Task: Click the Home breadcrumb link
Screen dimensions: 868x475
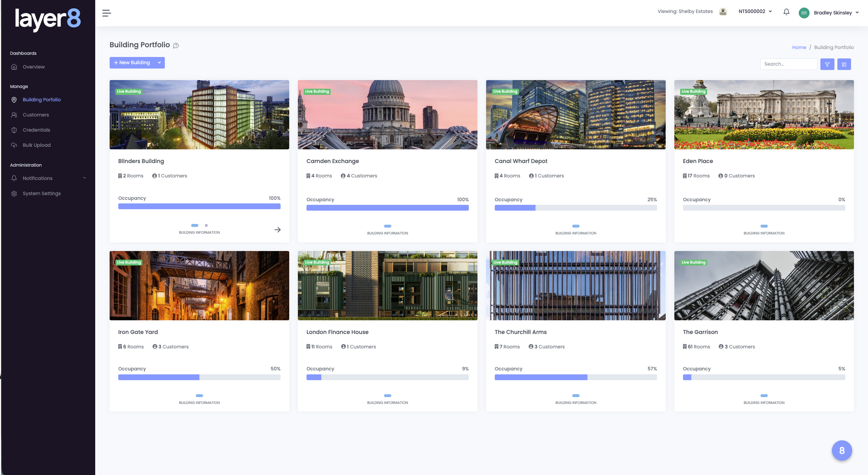Action: [x=799, y=47]
